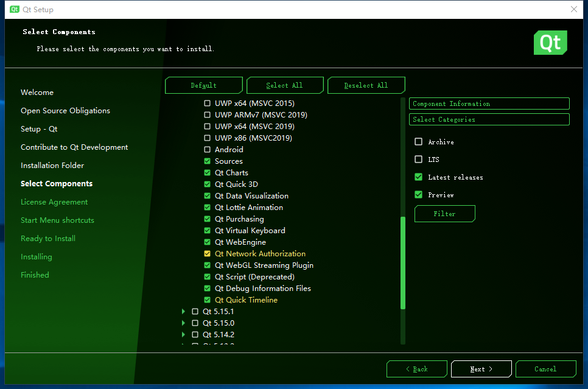Select Contribute to Qt Development step

pos(74,147)
